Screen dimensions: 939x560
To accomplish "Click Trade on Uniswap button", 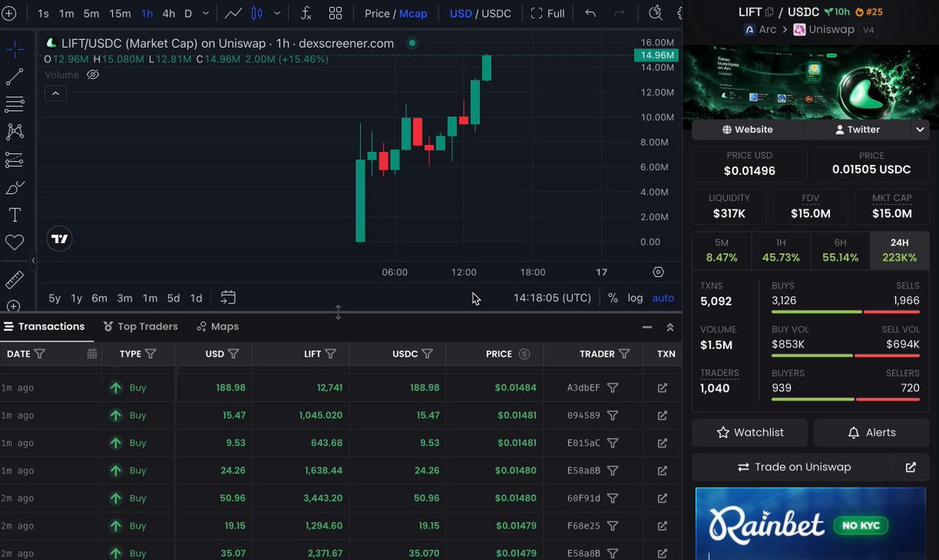I will 793,467.
